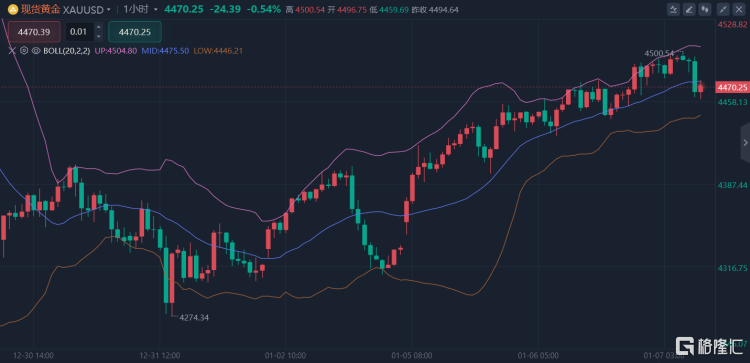This screenshot has height=363, width=750.
Task: Click the green buy price 4470.25
Action: 135,32
